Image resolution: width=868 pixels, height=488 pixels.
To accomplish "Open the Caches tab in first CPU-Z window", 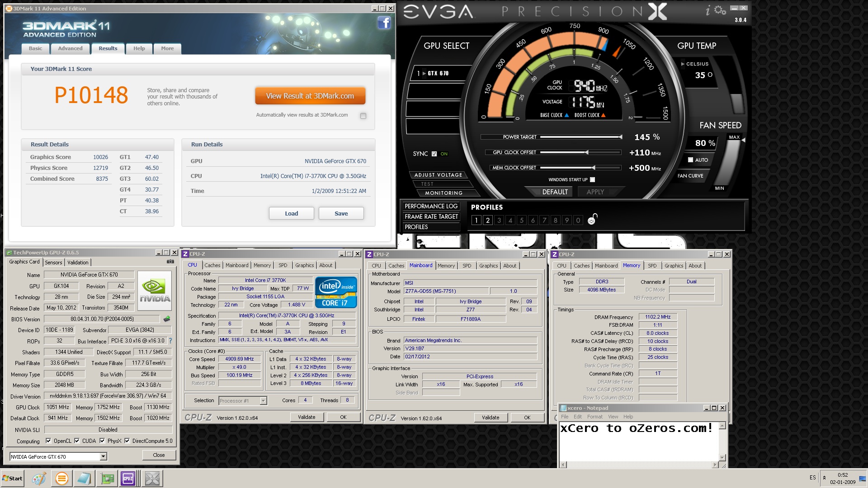I will (x=212, y=265).
